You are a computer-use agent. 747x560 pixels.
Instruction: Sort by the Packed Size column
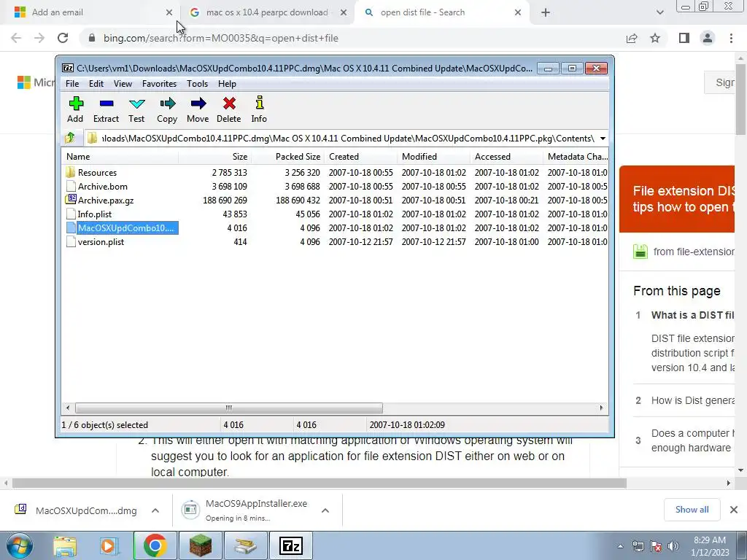(287, 157)
